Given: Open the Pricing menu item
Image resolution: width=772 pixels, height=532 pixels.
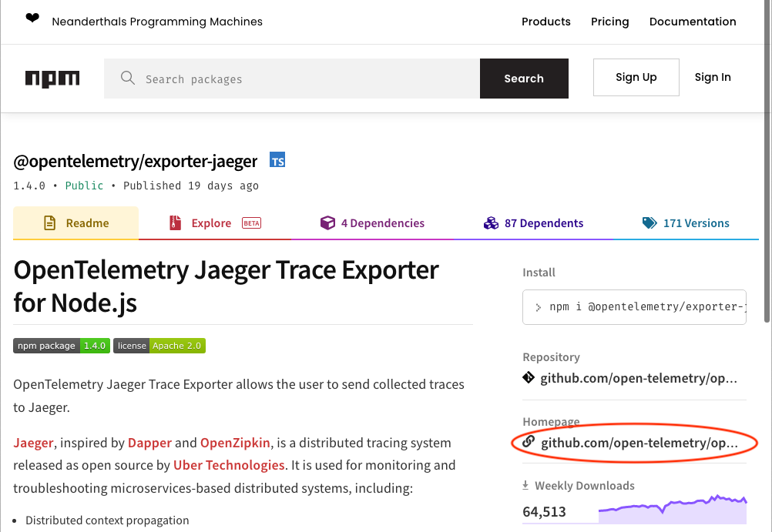Looking at the screenshot, I should pos(609,22).
